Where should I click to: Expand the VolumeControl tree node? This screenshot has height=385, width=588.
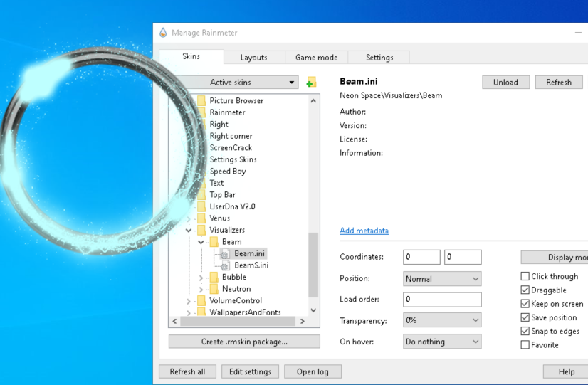pyautogui.click(x=189, y=300)
